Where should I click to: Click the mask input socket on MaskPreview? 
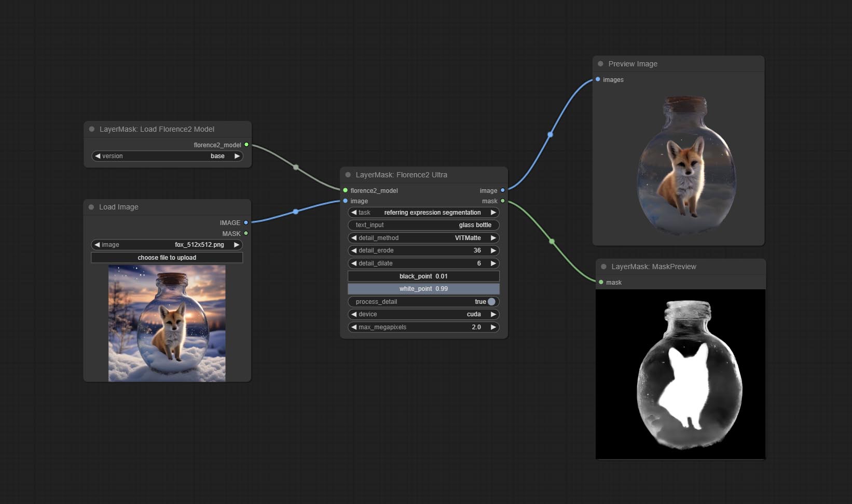601,282
